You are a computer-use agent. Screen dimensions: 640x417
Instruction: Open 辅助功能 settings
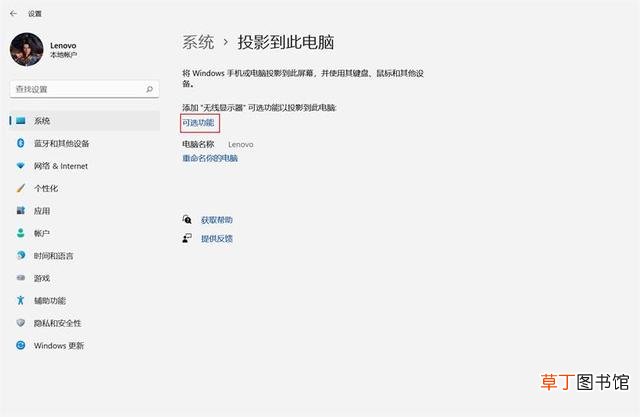click(x=50, y=301)
